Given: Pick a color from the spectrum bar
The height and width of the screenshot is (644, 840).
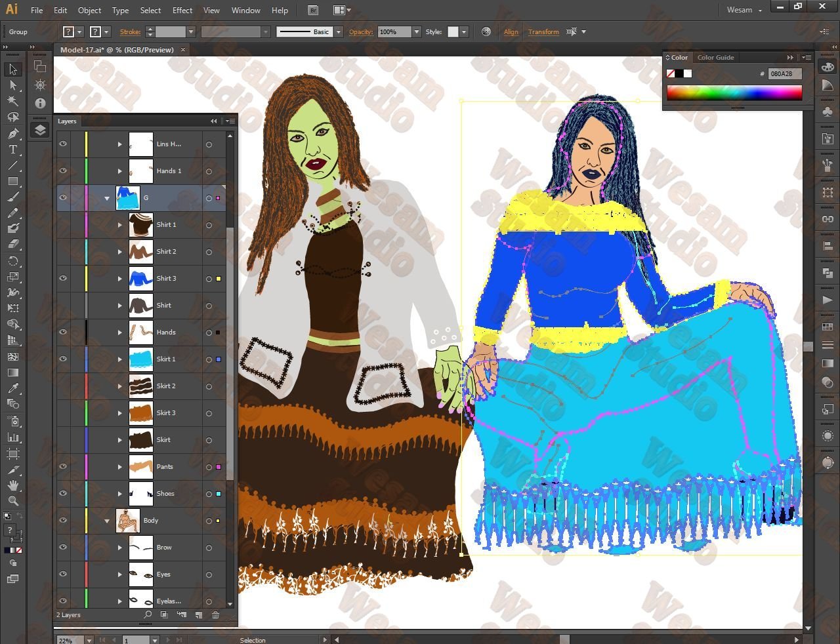Looking at the screenshot, I should point(734,92).
